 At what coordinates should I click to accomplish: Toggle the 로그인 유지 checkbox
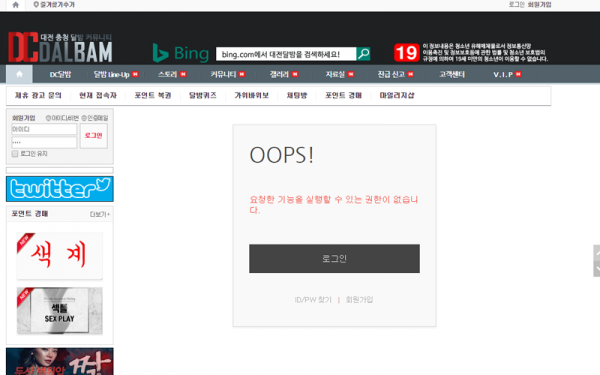click(x=15, y=154)
